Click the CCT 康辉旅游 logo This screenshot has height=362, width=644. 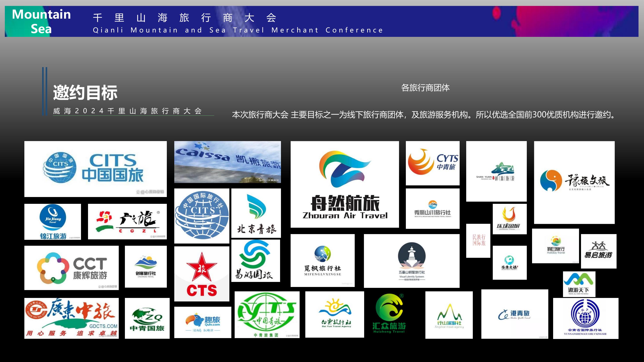72,268
